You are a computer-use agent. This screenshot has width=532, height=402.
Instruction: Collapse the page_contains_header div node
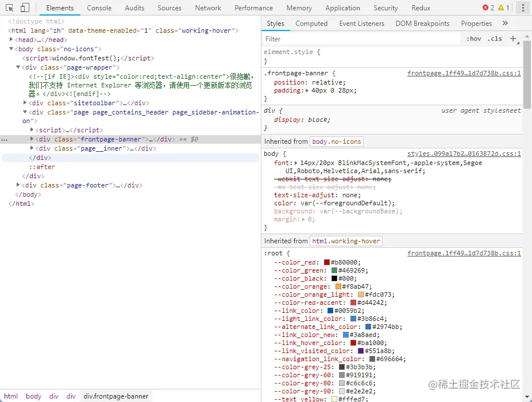(25, 112)
